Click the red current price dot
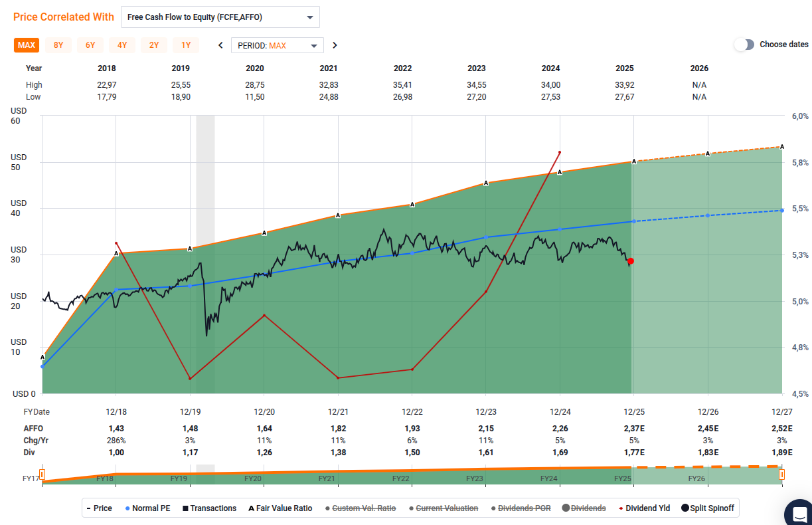This screenshot has height=525, width=812. click(631, 261)
